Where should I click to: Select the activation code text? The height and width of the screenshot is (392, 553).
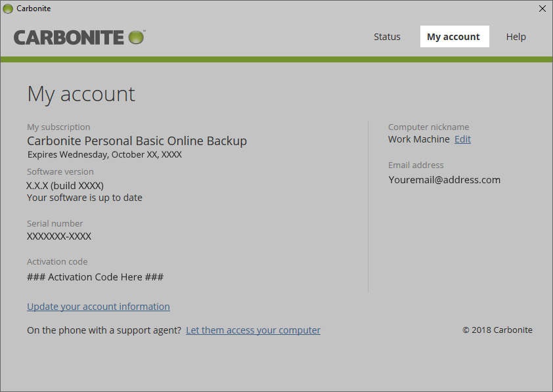tap(95, 276)
